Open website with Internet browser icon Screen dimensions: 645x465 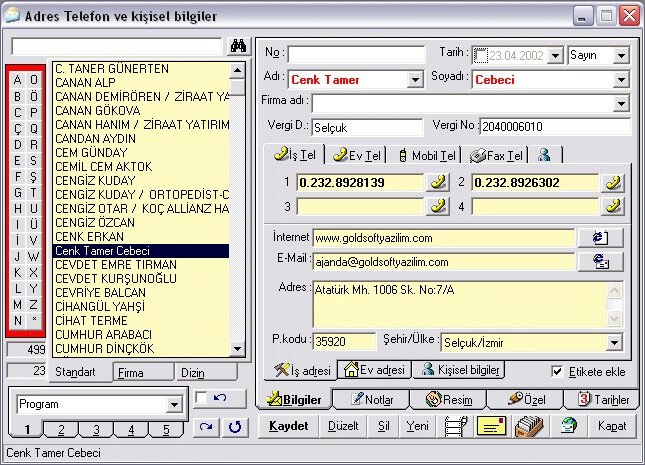601,238
